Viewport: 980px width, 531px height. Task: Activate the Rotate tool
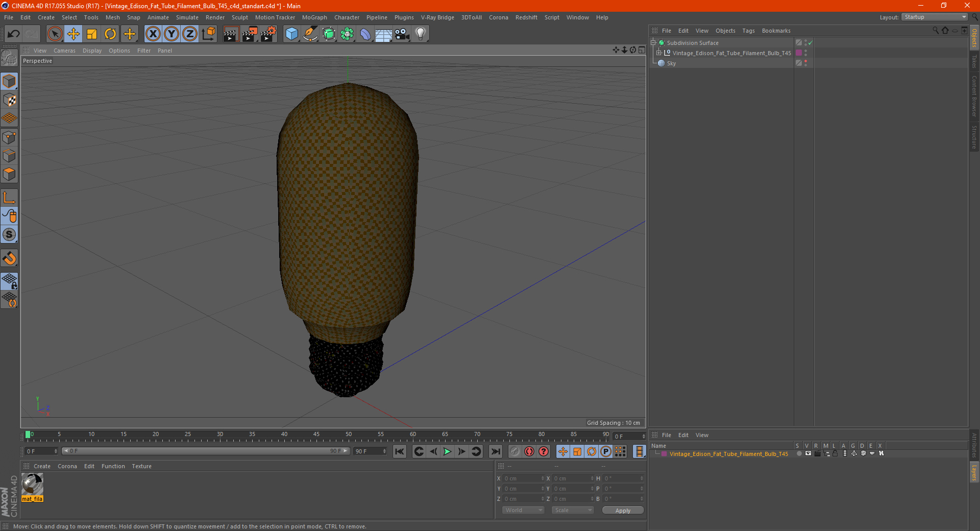[x=110, y=34]
